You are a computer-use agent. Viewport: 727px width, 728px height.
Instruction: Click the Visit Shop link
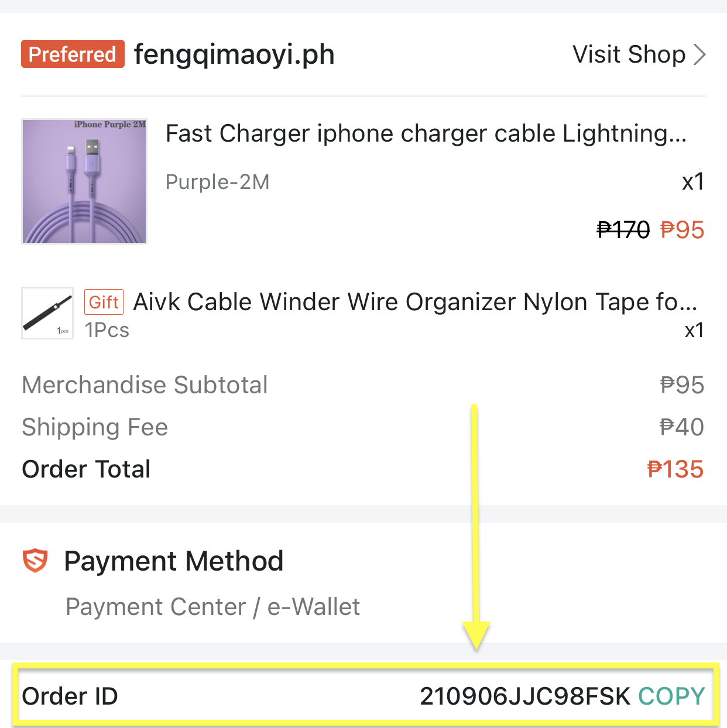point(629,54)
